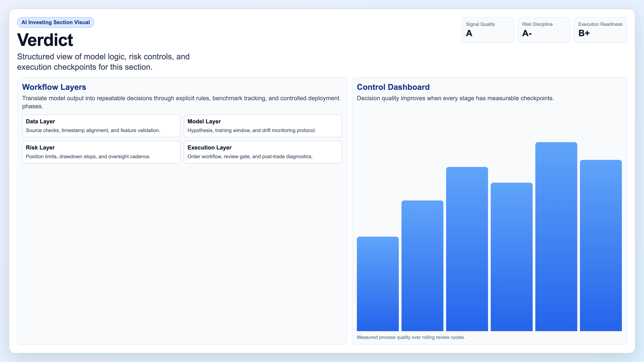Select the Signal Quality grade card

pos(488,30)
